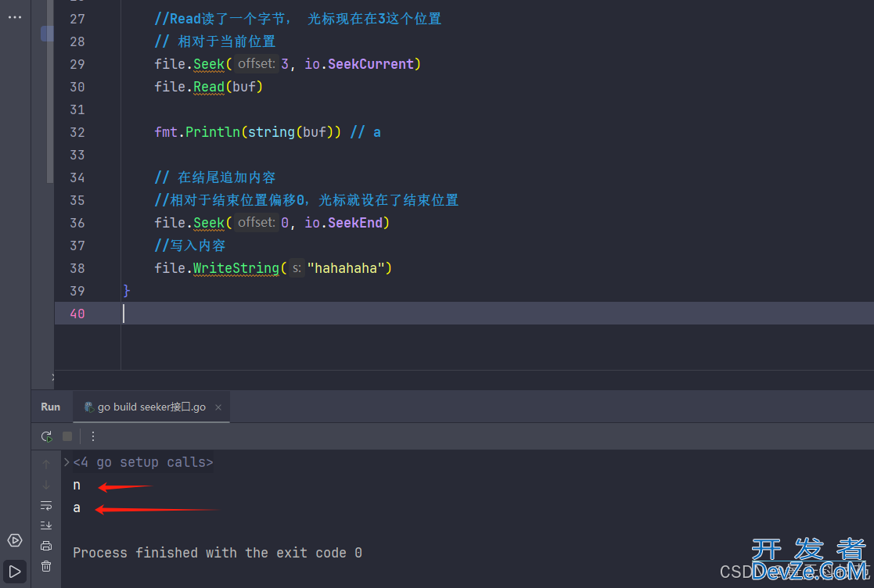Screen dimensions: 874x588
Task: Click io.SeekCurrent in the editor
Action: click(x=359, y=65)
